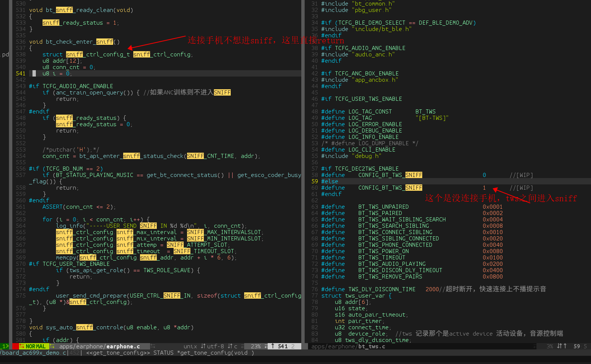Click bt_api_enter_sniff_status_check call
This screenshot has width=591, height=364.
(131, 156)
